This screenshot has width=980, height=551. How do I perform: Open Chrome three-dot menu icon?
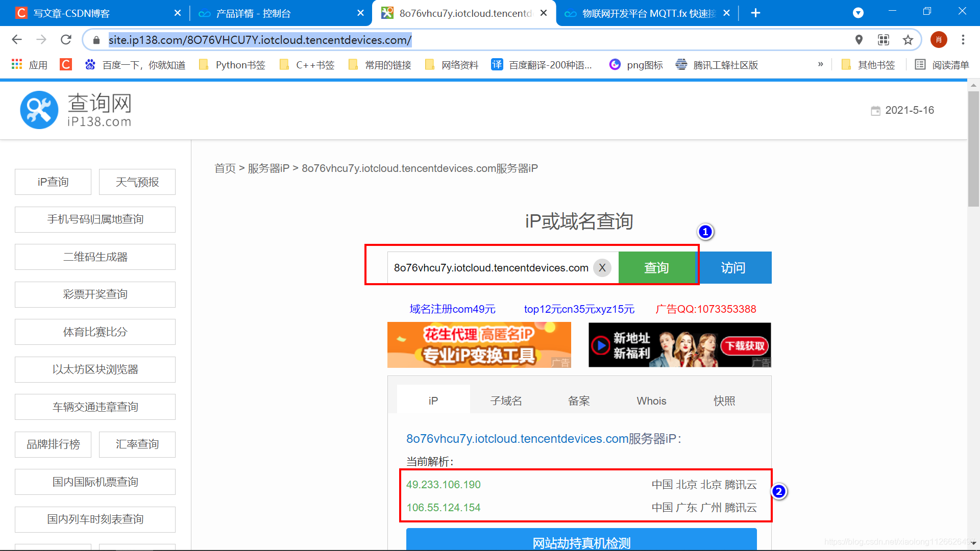(963, 40)
